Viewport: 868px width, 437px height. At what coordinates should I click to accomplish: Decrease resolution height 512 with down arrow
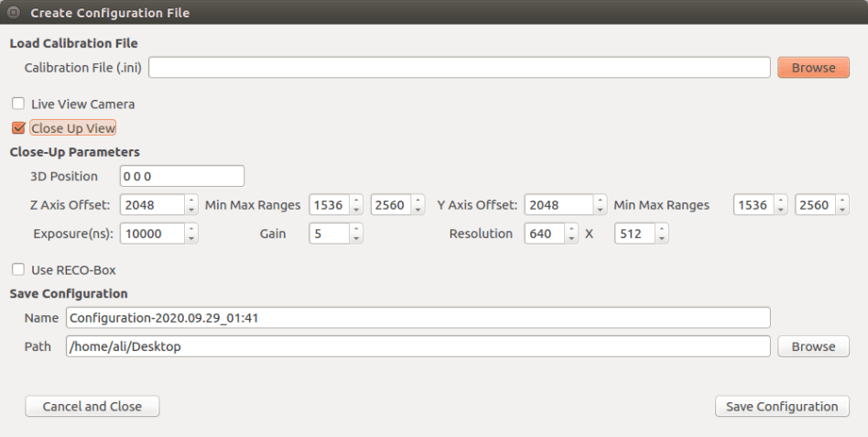coord(661,238)
